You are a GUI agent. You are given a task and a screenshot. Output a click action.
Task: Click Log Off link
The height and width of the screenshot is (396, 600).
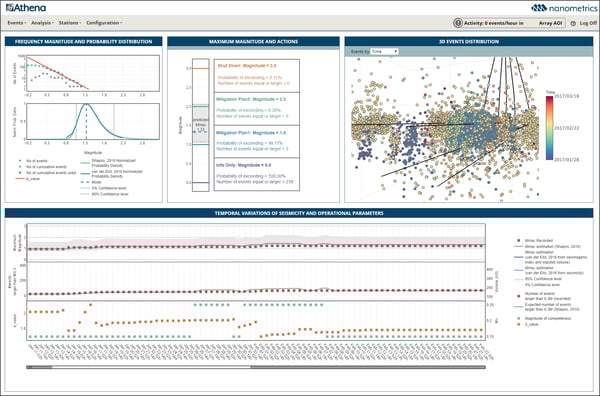(x=588, y=23)
